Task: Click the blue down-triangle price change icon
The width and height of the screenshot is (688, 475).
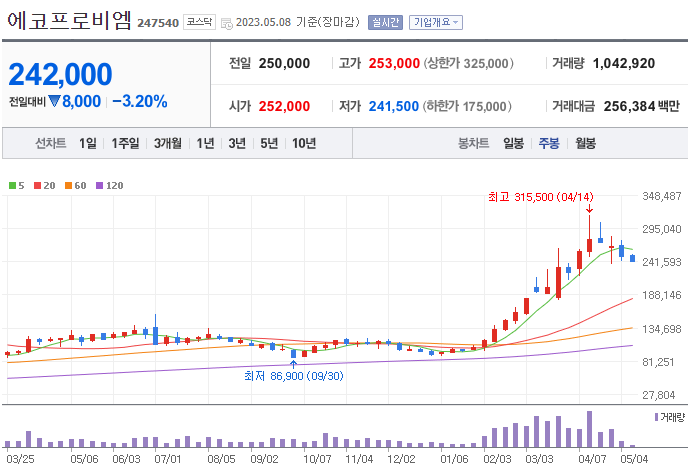Action: pos(54,102)
